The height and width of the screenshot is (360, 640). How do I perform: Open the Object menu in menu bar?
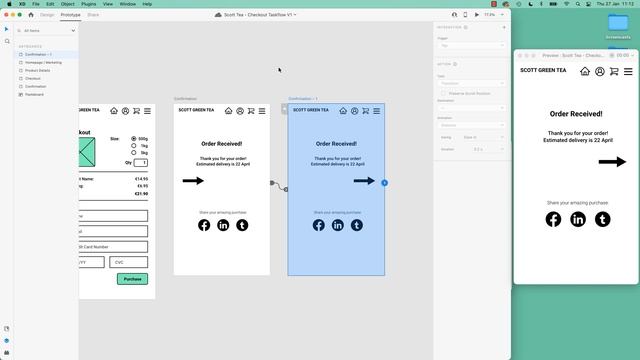click(x=67, y=4)
